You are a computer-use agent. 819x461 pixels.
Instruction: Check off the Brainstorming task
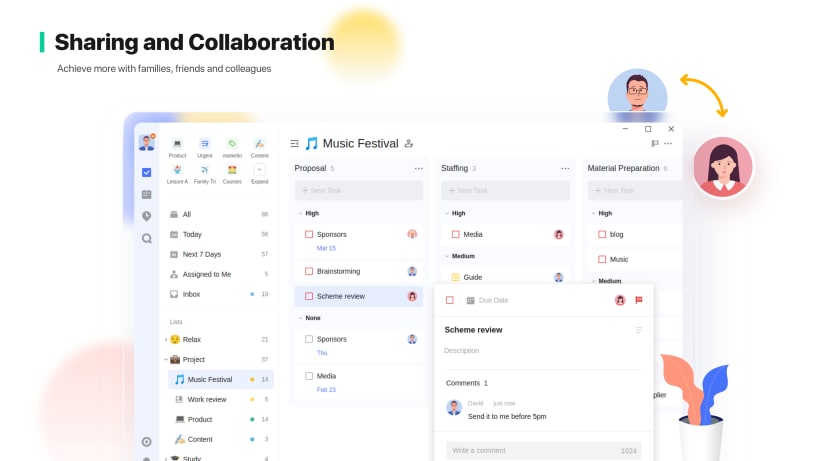point(309,271)
